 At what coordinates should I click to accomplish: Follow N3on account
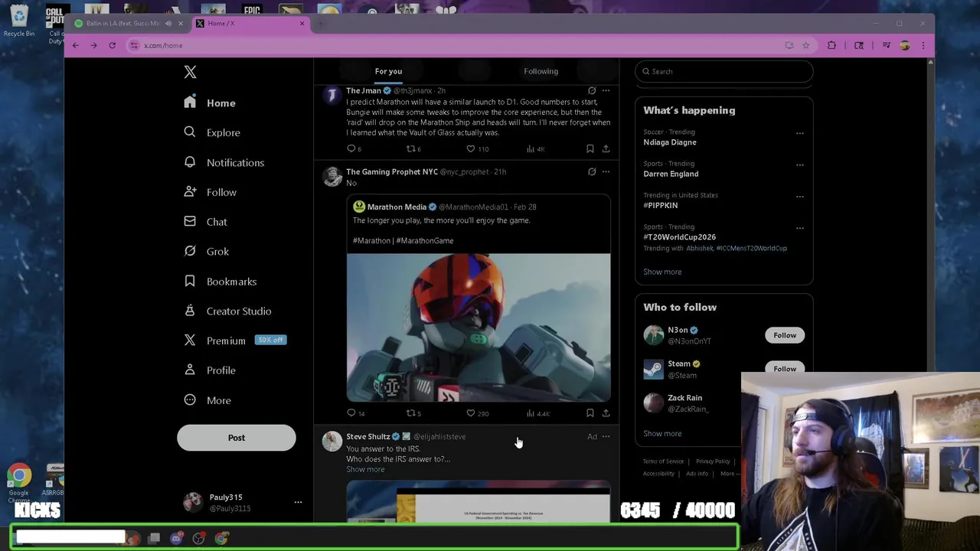point(784,335)
